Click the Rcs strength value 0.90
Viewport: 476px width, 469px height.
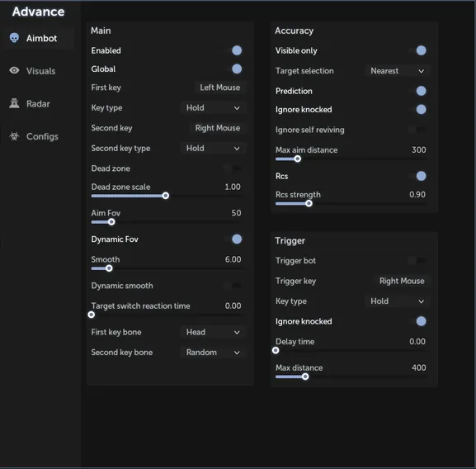click(417, 194)
